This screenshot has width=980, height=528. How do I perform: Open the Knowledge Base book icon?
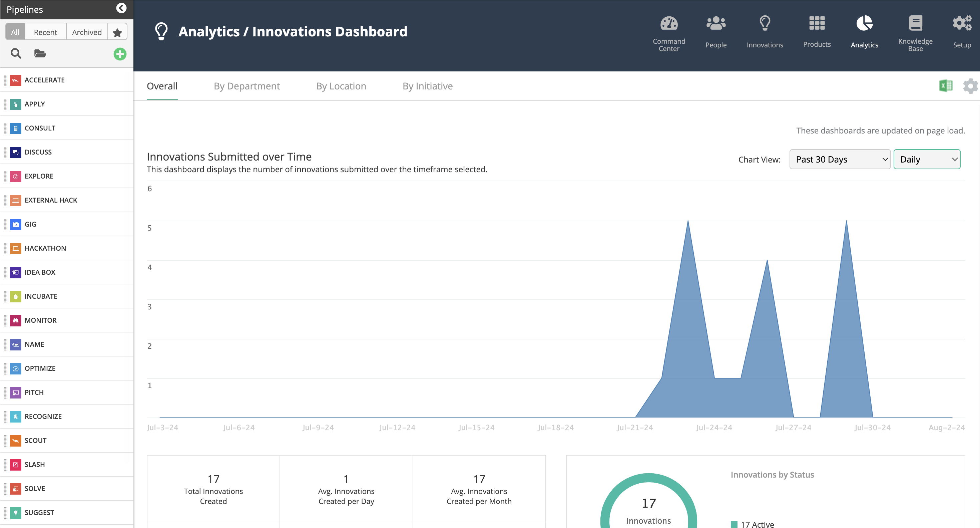click(915, 23)
